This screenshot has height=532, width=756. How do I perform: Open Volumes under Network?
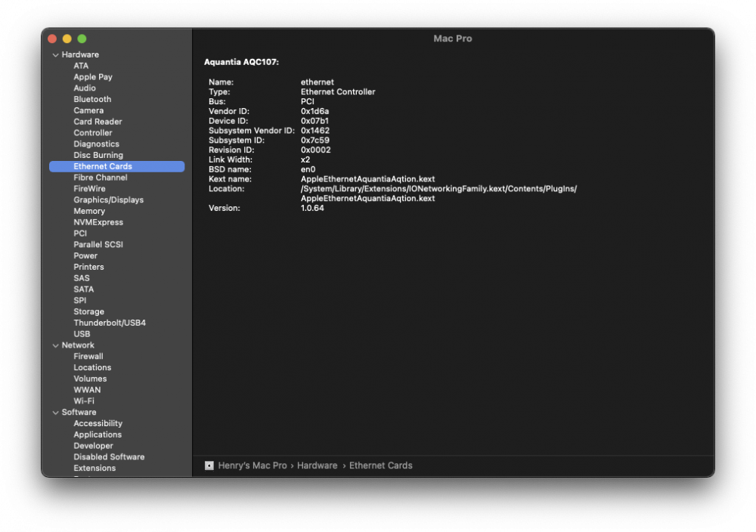90,379
